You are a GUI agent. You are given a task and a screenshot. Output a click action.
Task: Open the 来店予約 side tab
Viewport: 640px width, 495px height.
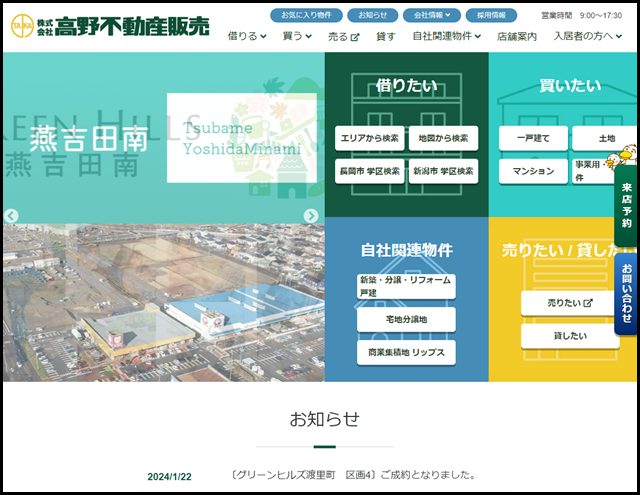pos(626,206)
